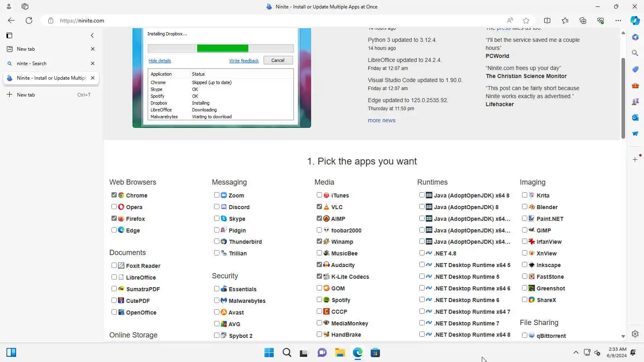The image size is (644, 362).
Task: Open Microsoft Store from taskbar
Action: click(375, 353)
